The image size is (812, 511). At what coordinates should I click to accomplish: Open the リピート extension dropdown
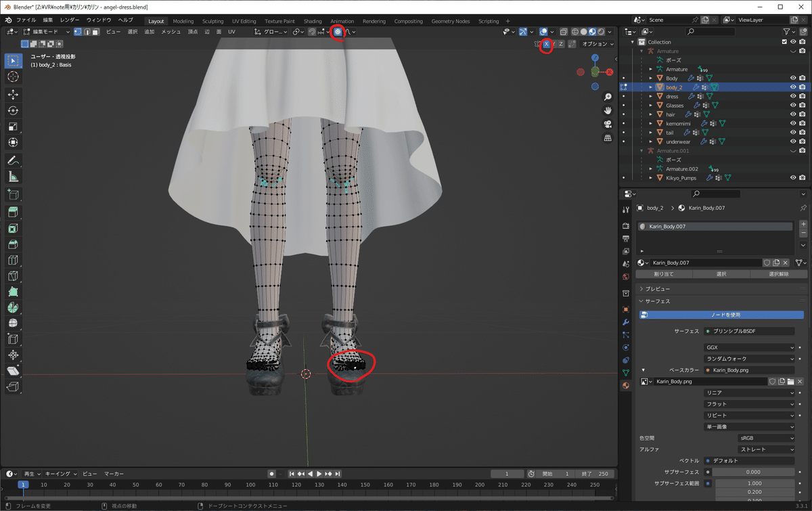click(750, 415)
